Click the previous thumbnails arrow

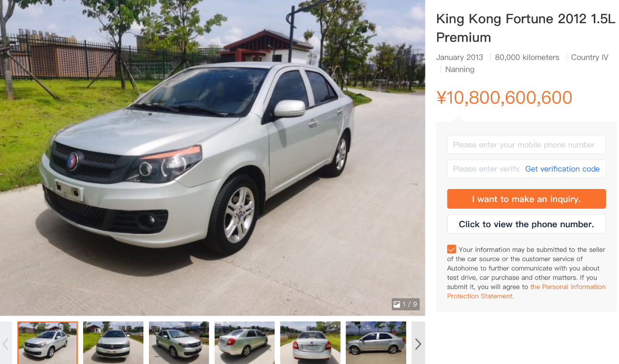pyautogui.click(x=6, y=343)
